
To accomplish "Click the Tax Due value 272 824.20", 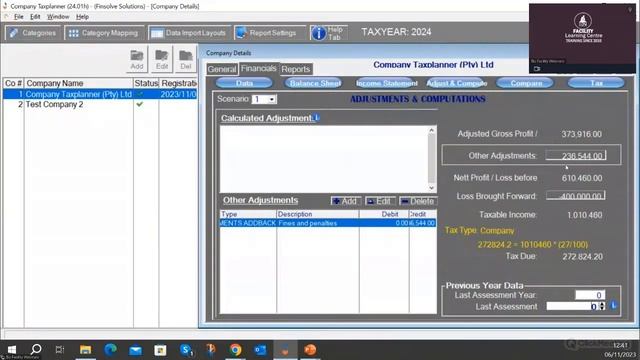I will 582,257.
